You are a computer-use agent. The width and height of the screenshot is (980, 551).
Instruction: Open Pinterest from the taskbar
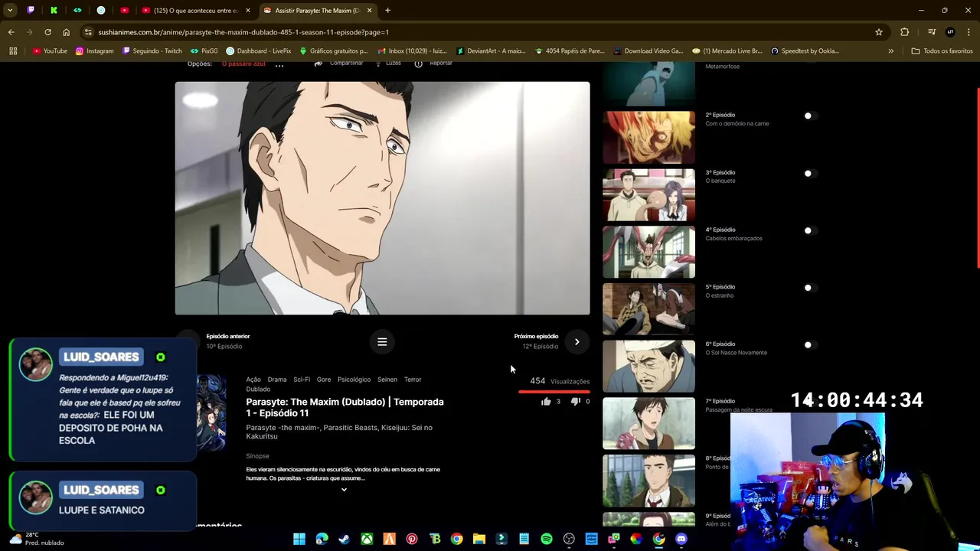click(412, 539)
